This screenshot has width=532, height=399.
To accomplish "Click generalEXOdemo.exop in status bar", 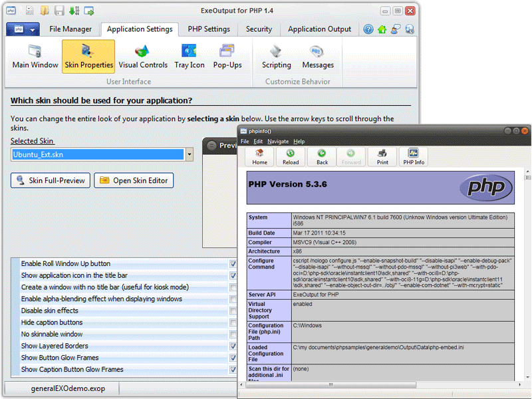I will (68, 388).
